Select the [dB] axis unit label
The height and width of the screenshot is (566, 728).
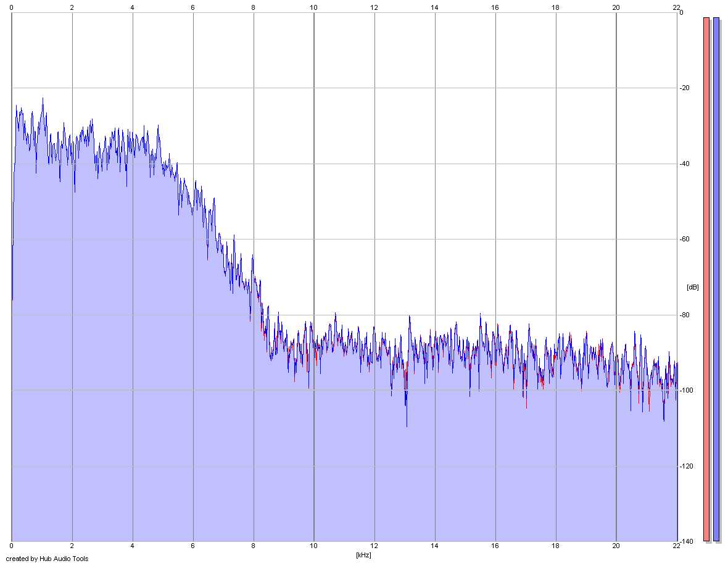[x=692, y=287]
